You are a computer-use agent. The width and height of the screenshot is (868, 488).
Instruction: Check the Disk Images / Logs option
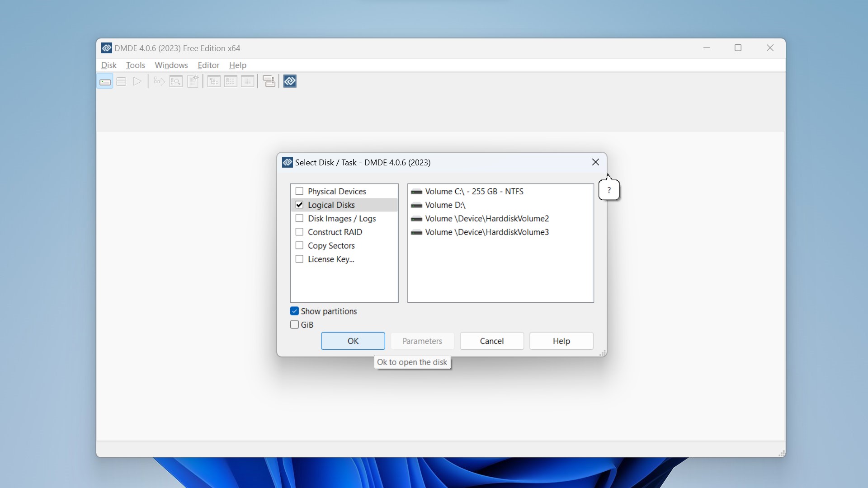pyautogui.click(x=299, y=218)
